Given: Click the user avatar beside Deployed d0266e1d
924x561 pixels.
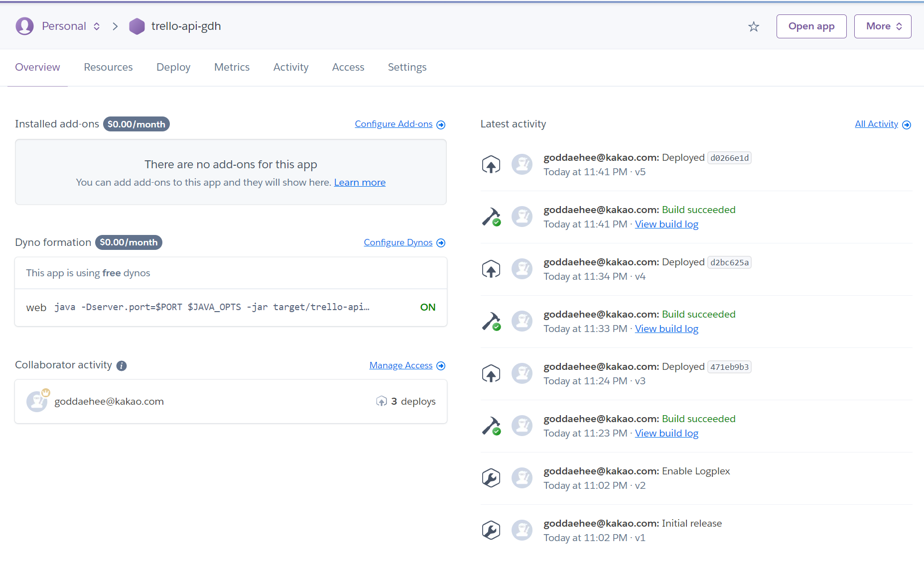Looking at the screenshot, I should click(522, 164).
